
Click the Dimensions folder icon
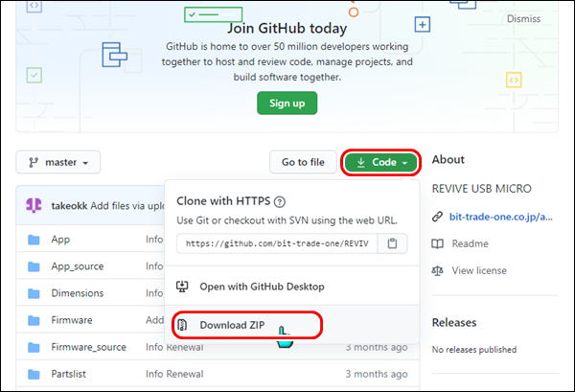[34, 293]
